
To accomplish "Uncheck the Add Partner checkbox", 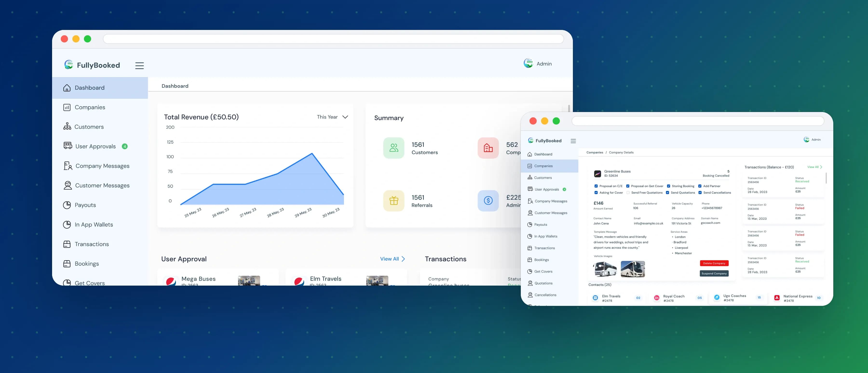I will tap(700, 186).
